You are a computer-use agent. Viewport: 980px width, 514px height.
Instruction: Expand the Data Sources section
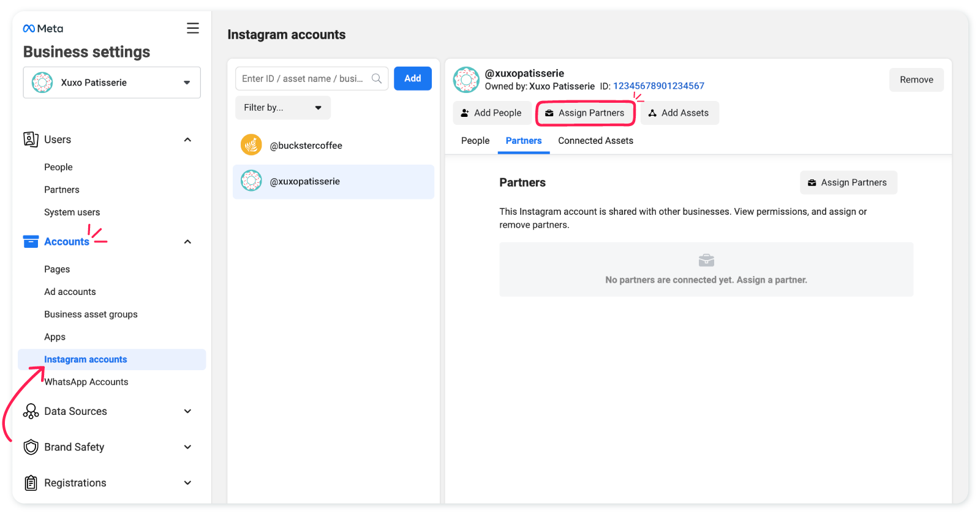[187, 411]
